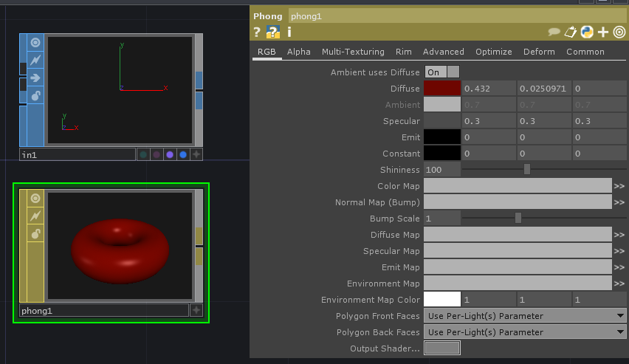The height and width of the screenshot is (364, 629).
Task: Click the lock icon on phong1 node
Action: 35,233
